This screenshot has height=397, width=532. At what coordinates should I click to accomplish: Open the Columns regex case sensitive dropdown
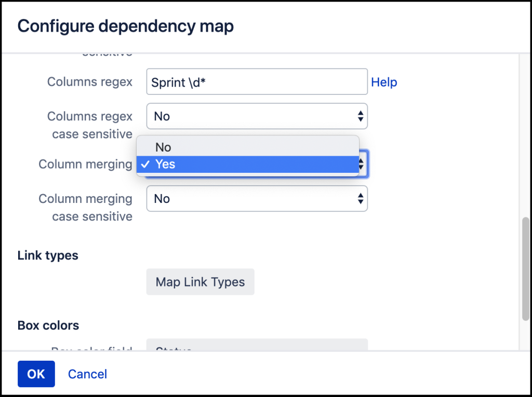257,116
